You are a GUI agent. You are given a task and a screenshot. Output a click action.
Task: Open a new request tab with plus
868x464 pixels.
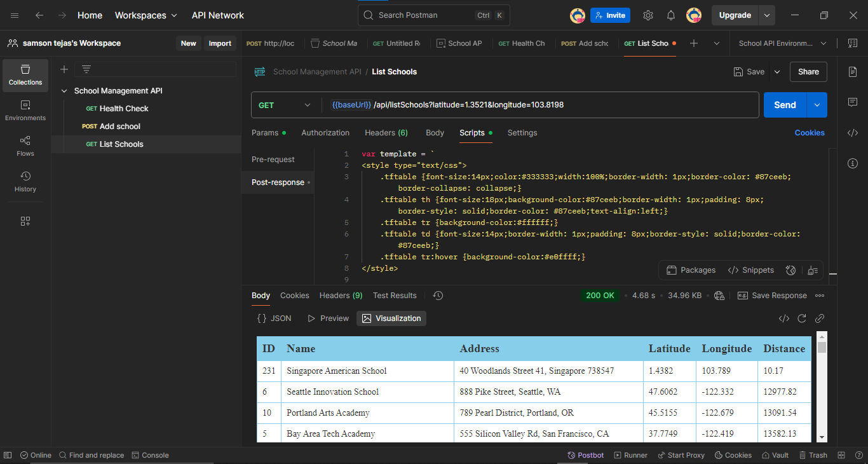[x=694, y=43]
